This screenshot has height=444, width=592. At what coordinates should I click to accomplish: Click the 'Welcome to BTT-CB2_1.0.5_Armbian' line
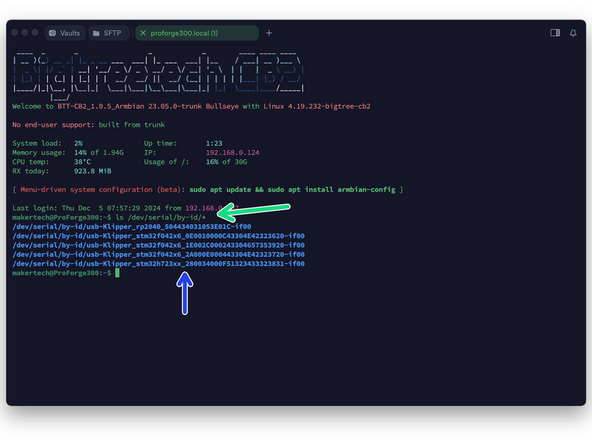point(191,106)
